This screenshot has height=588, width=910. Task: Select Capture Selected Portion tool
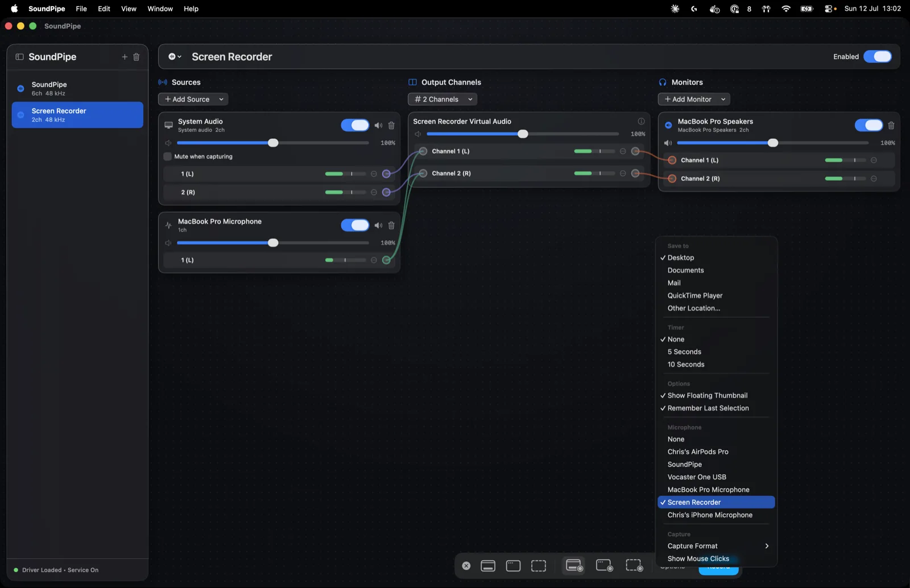tap(539, 566)
